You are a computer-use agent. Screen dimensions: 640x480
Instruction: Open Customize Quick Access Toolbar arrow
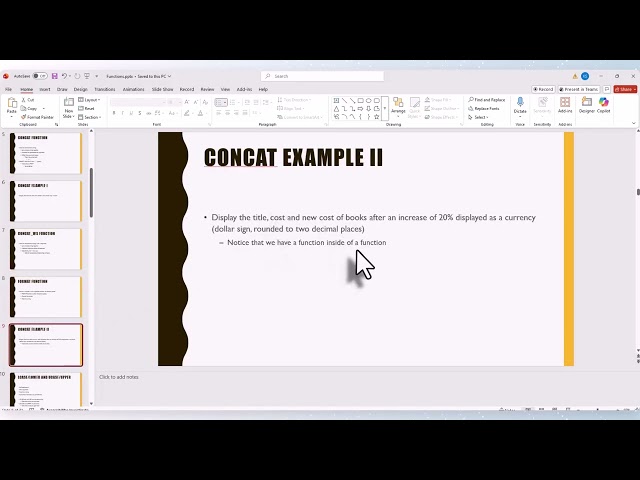tap(97, 76)
